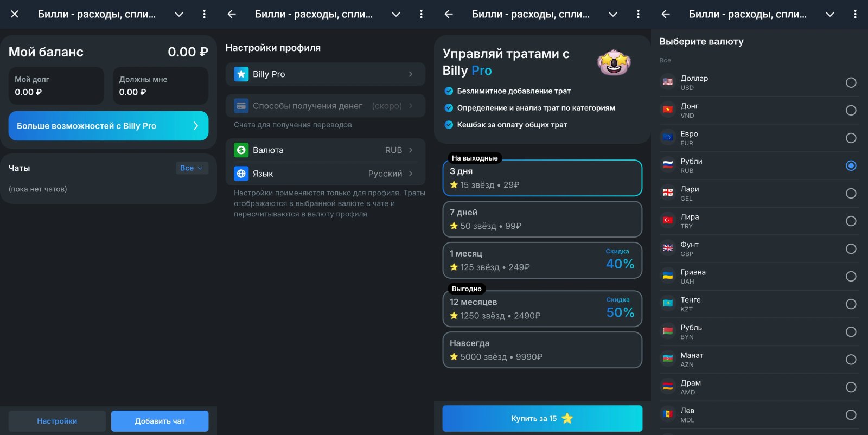Open three-dot menu on balance screen

204,14
